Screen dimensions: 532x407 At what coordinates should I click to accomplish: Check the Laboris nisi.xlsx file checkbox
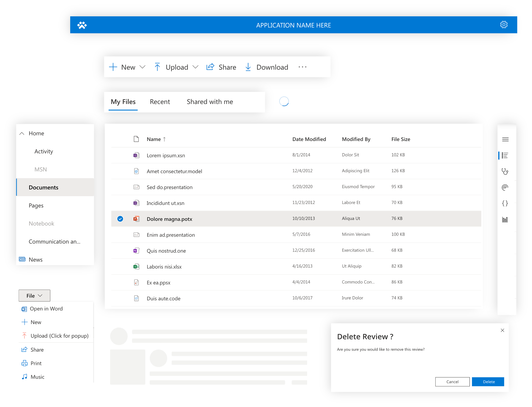(120, 266)
